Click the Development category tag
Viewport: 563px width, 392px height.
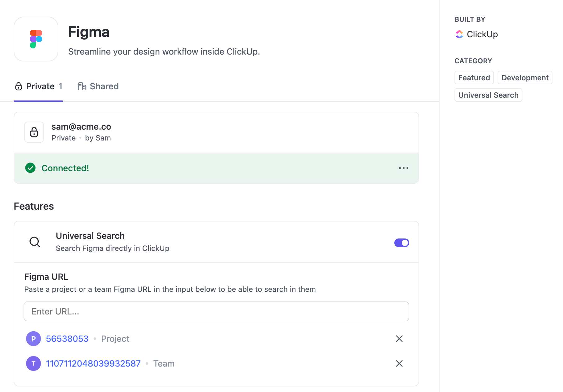pyautogui.click(x=525, y=78)
